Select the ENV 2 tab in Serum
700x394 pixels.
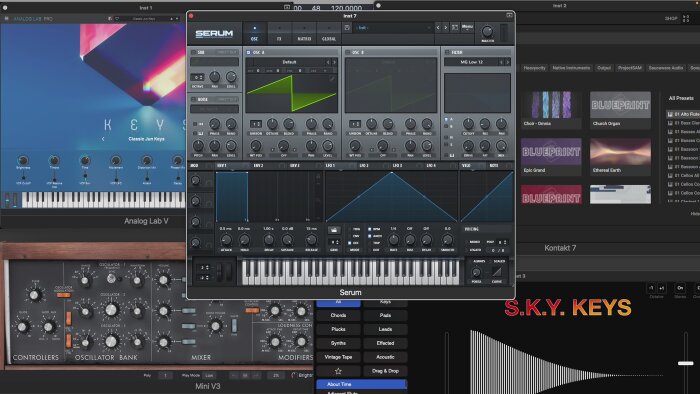[259, 166]
